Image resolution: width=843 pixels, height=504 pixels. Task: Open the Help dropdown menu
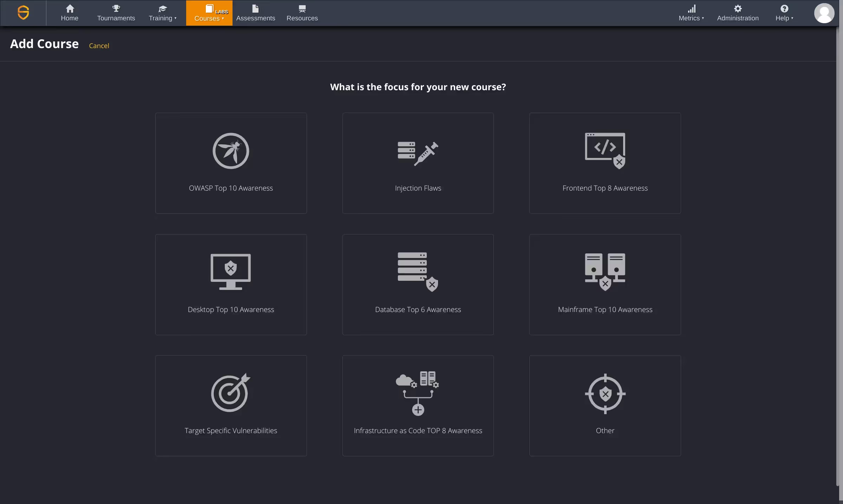[784, 13]
